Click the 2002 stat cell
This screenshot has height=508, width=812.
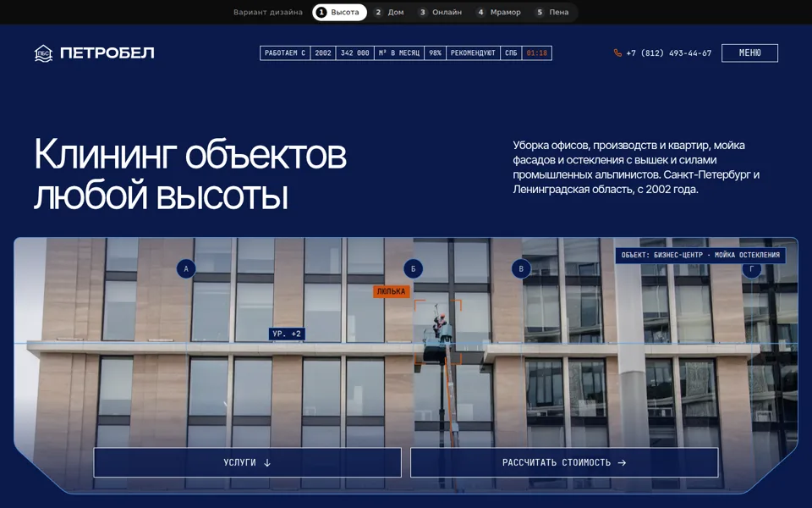(x=323, y=52)
